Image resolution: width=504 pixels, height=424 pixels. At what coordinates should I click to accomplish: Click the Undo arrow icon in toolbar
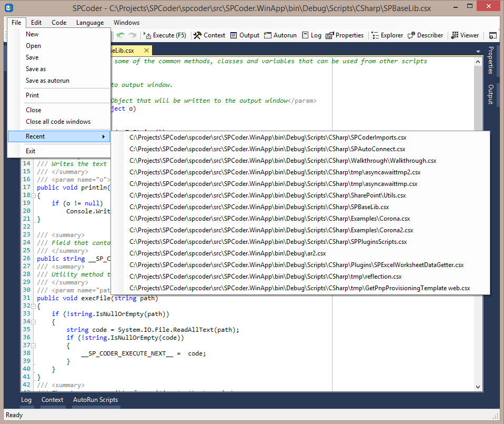120,35
